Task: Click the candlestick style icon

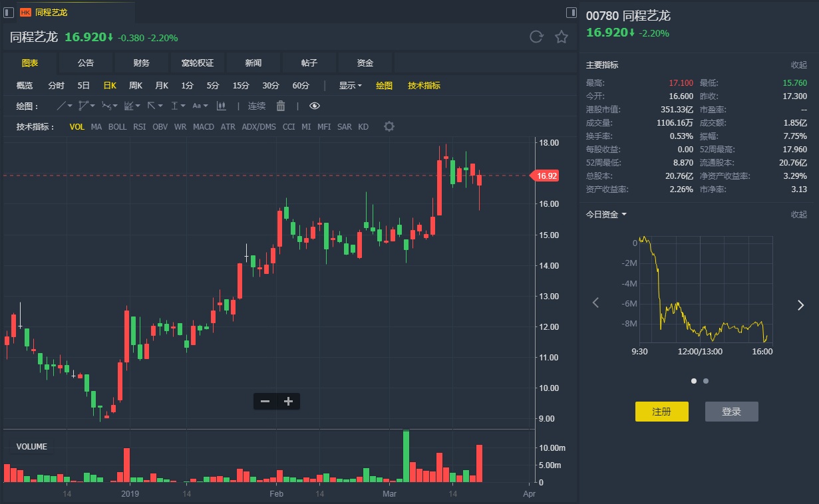Action: [x=222, y=106]
